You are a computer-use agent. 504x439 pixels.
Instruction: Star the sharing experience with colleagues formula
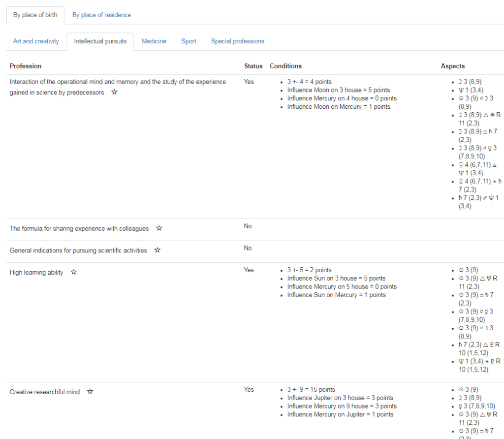(x=159, y=228)
